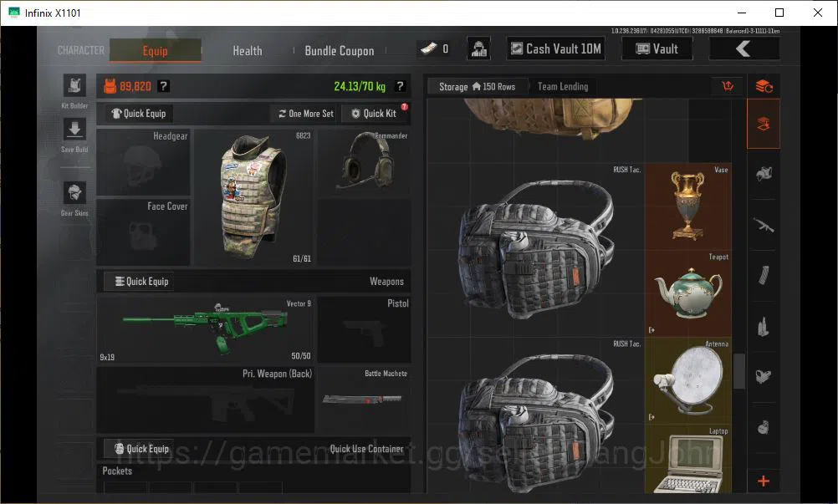The image size is (838, 504).
Task: Select the Teapot item in storage
Action: pyautogui.click(x=687, y=293)
